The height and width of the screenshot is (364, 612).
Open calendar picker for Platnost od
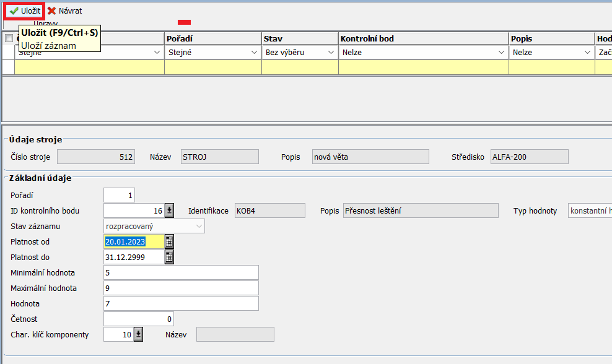pos(168,241)
